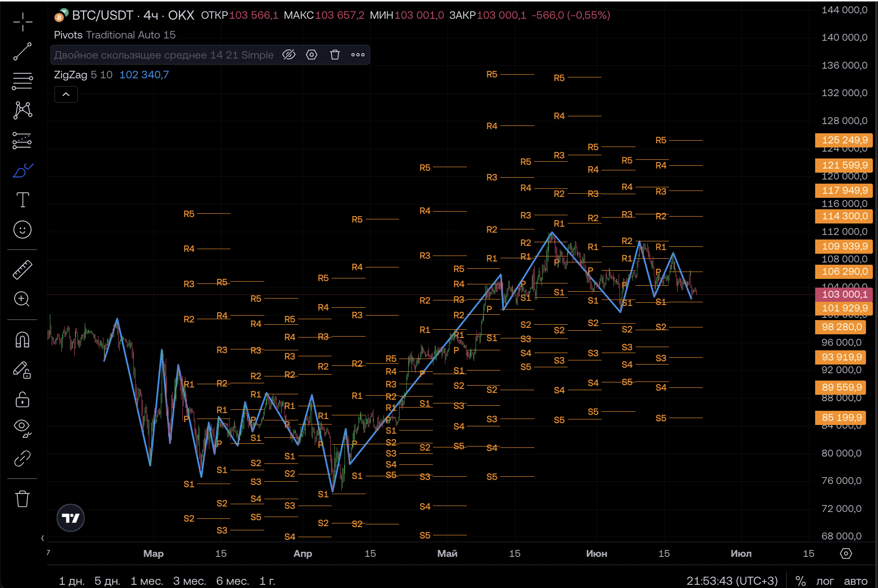878x588 pixels.
Task: Toggle lock all drawings
Action: point(22,399)
